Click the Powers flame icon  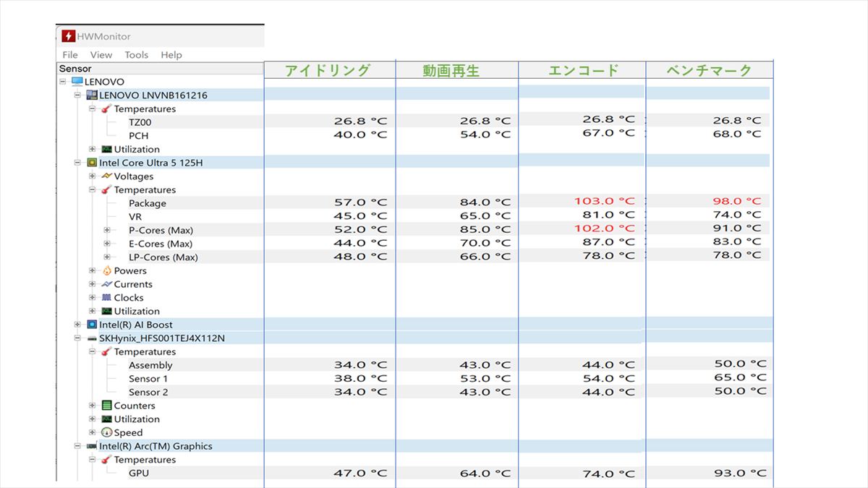106,270
